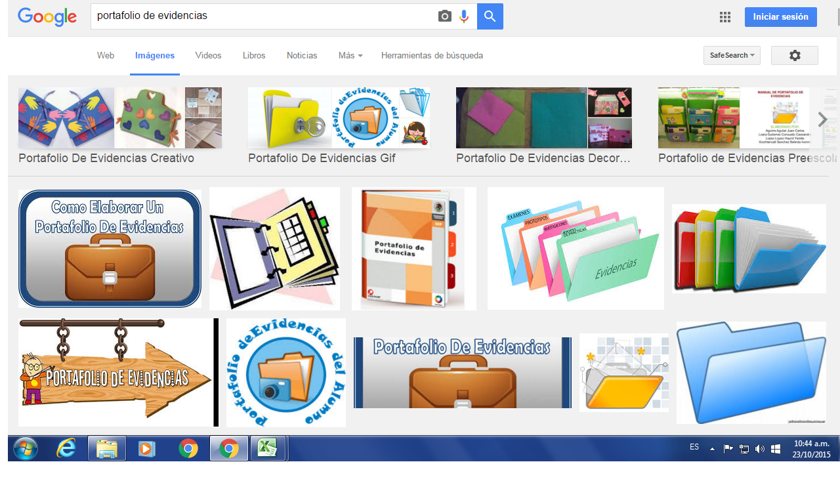Screen dimensions: 840x504
Task: Open the small yellow folder image
Action: coord(624,373)
